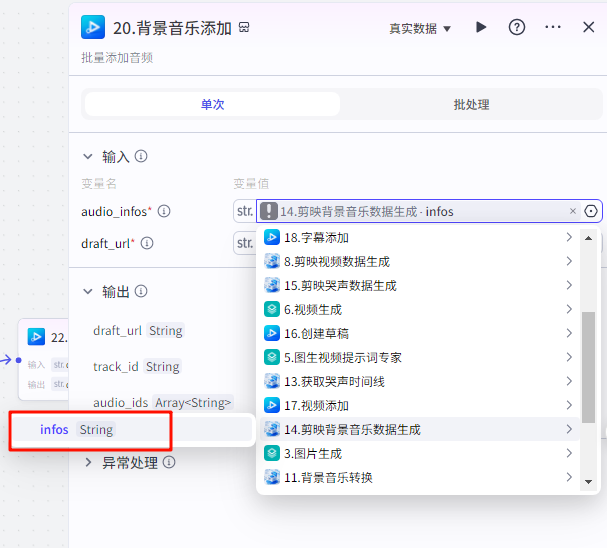
Task: Click the info icon next to 输入
Action: click(x=142, y=157)
